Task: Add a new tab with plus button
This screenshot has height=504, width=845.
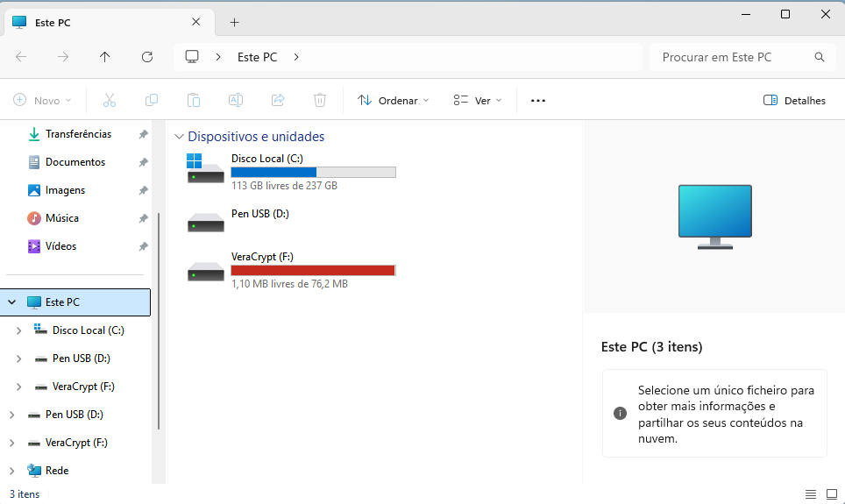Action: pyautogui.click(x=234, y=23)
